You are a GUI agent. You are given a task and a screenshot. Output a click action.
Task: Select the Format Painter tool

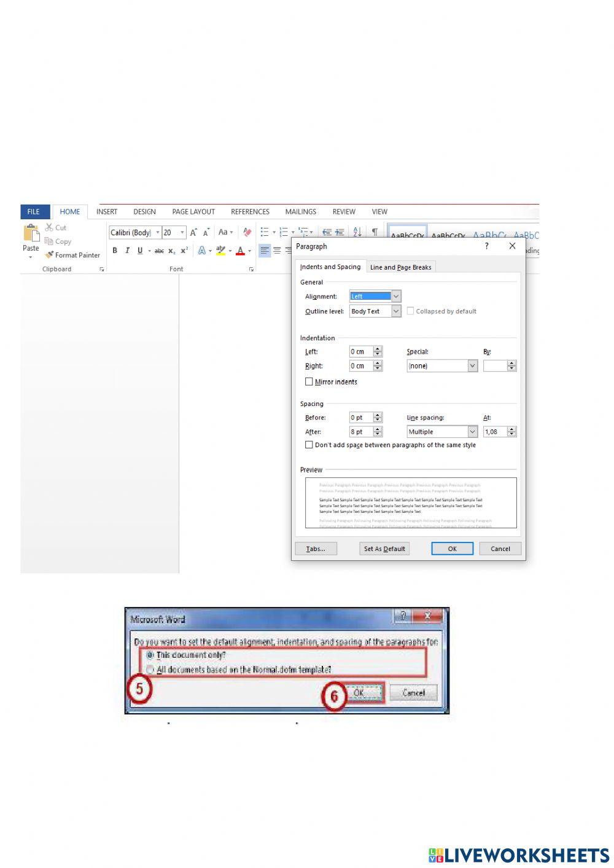point(72,255)
